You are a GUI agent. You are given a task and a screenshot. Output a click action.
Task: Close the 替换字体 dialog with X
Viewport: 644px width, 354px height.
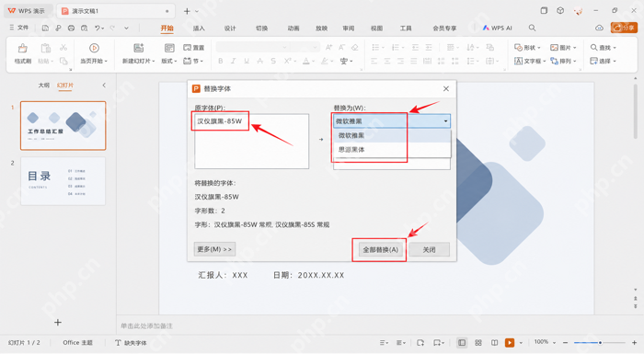tap(446, 88)
